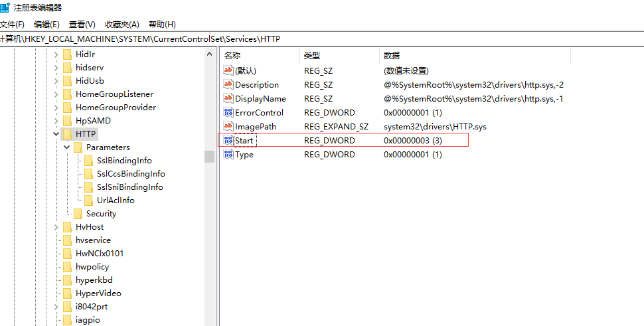Select the Description value name

pos(257,84)
